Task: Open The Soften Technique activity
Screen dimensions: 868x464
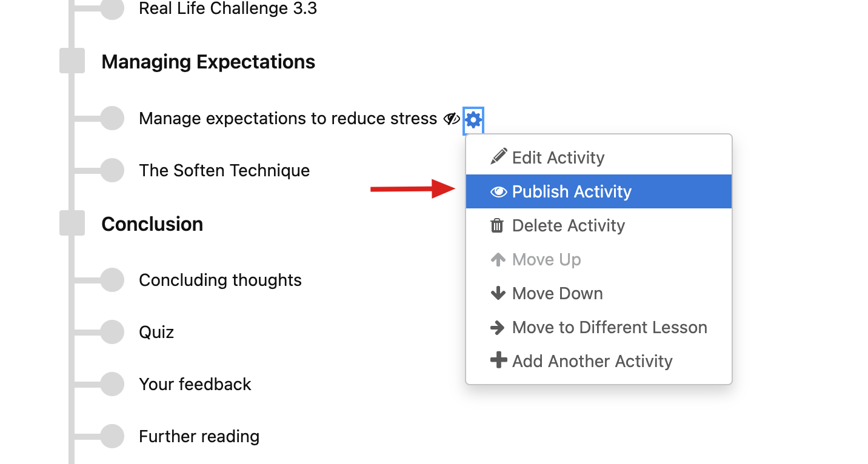Action: pyautogui.click(x=224, y=170)
